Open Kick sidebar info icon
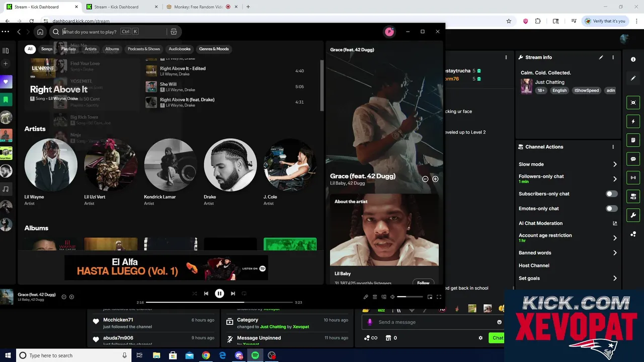Image resolution: width=644 pixels, height=362 pixels. pos(633,59)
